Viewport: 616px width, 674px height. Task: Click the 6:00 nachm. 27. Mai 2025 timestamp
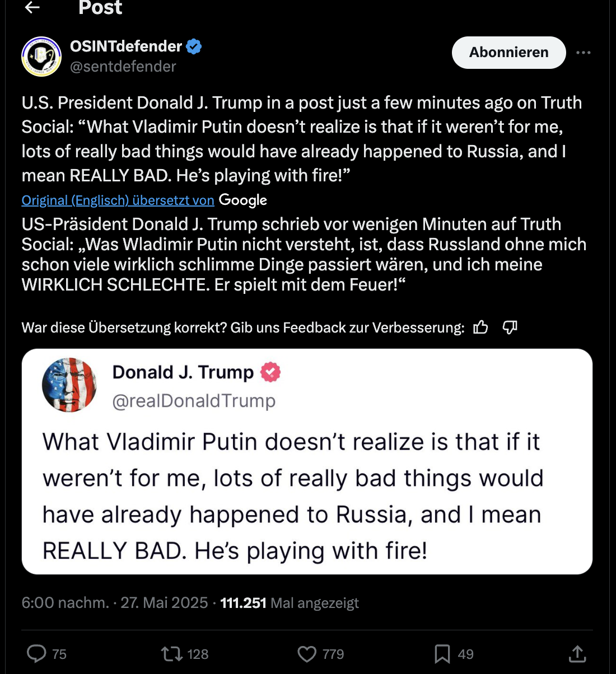pyautogui.click(x=114, y=603)
